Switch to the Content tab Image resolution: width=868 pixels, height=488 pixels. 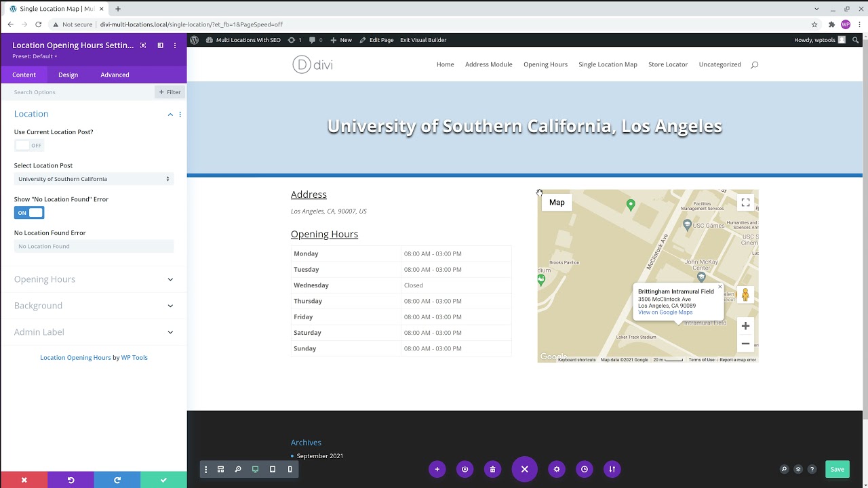pos(24,75)
